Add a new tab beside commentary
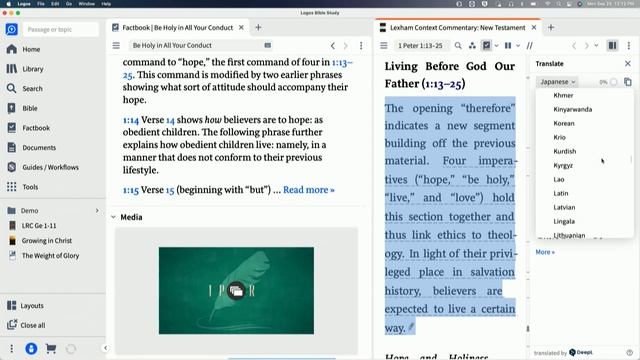 pyautogui.click(x=551, y=28)
